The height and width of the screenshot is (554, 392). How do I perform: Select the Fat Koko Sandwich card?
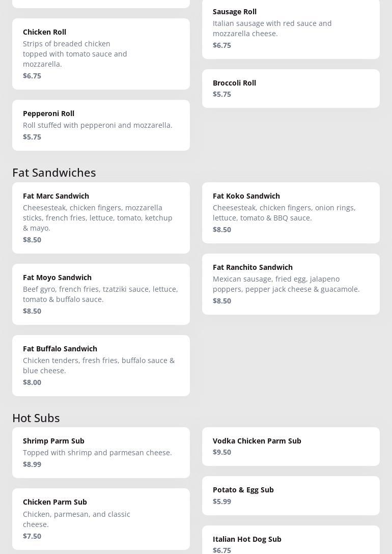point(291,212)
